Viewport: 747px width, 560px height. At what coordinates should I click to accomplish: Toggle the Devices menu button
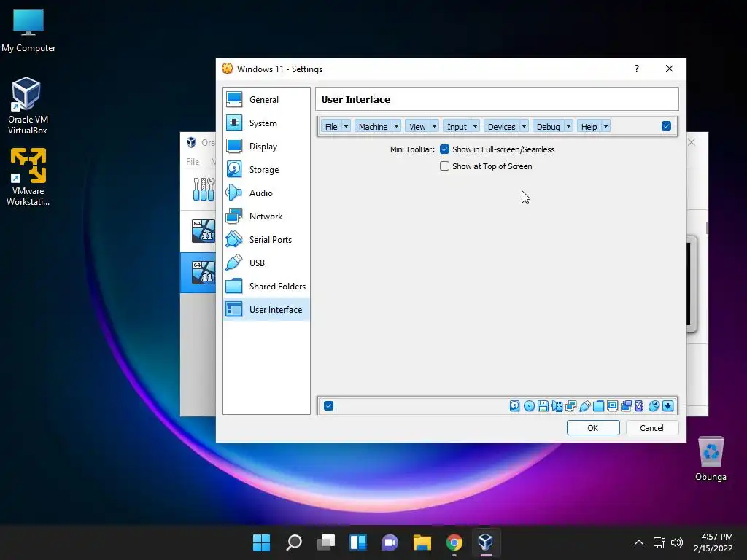(502, 126)
